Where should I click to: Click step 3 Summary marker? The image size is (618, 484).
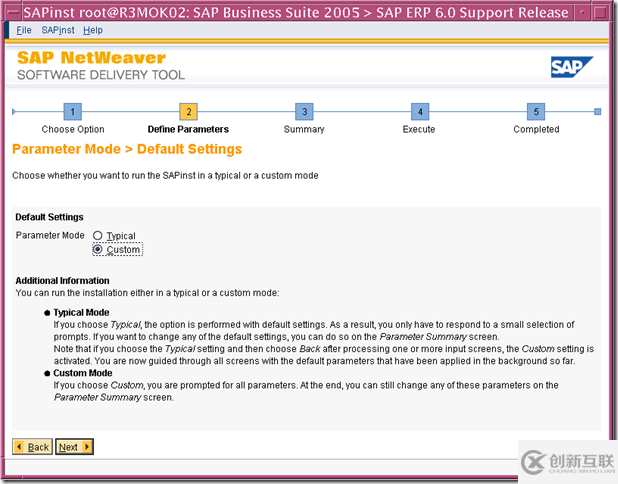click(304, 112)
